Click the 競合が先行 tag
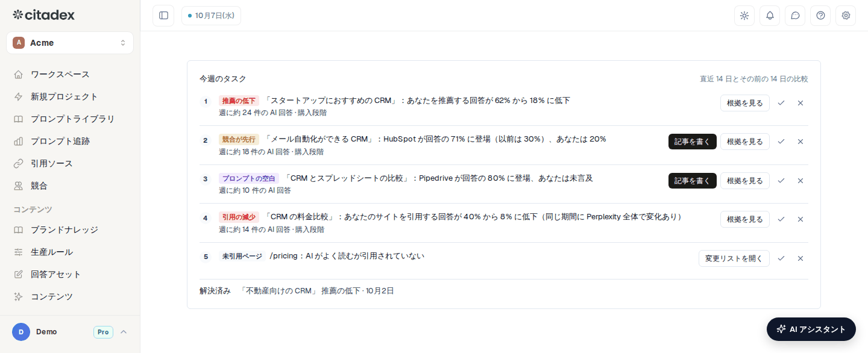Viewport: 868px width, 353px height. point(239,139)
